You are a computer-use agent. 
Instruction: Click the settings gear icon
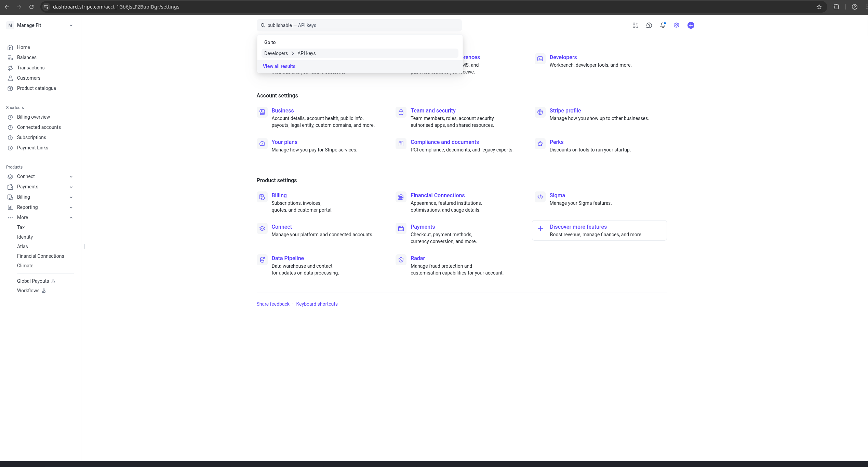(676, 25)
